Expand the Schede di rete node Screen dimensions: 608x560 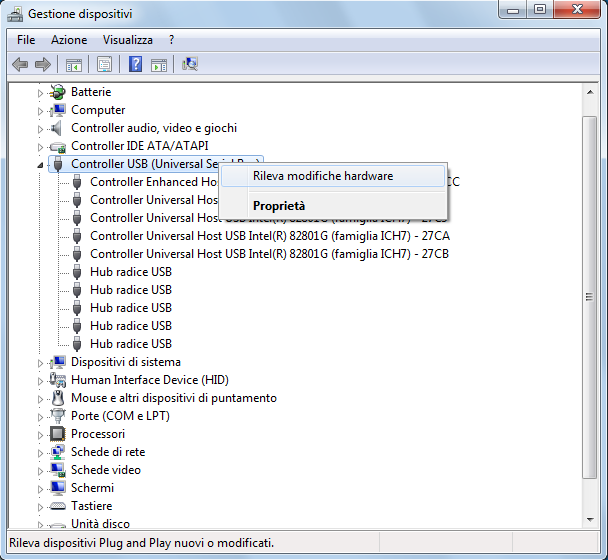pyautogui.click(x=40, y=453)
